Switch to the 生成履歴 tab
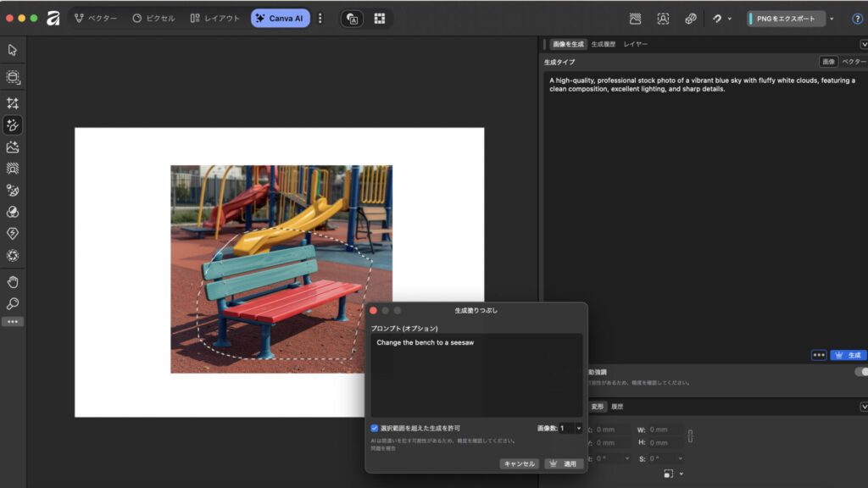Image resolution: width=868 pixels, height=488 pixels. coord(604,43)
